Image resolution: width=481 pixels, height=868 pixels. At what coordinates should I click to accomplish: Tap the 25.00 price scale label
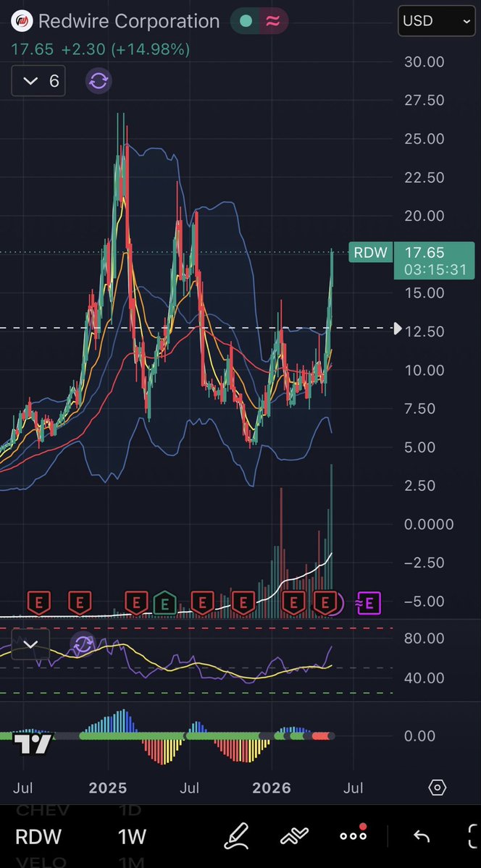[x=424, y=139]
